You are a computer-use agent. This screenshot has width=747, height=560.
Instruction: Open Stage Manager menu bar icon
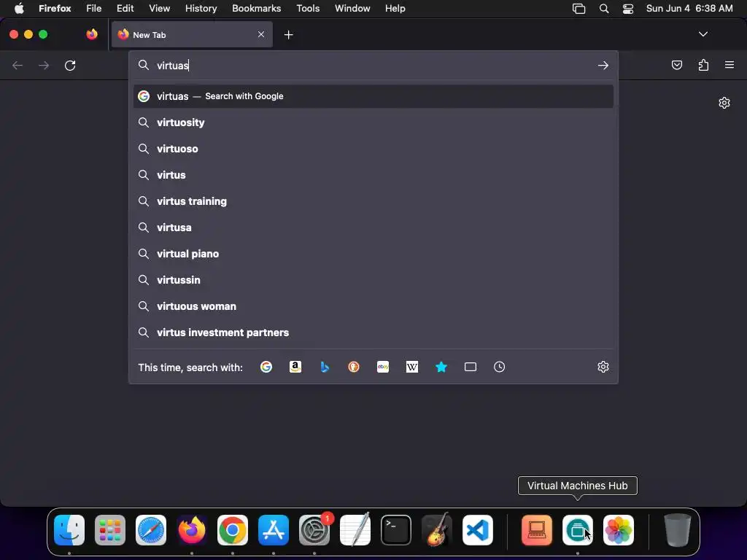click(578, 9)
